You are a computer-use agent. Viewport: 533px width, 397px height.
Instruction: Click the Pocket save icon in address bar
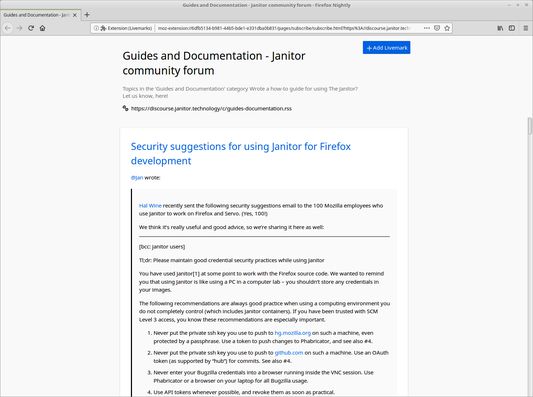click(x=437, y=28)
